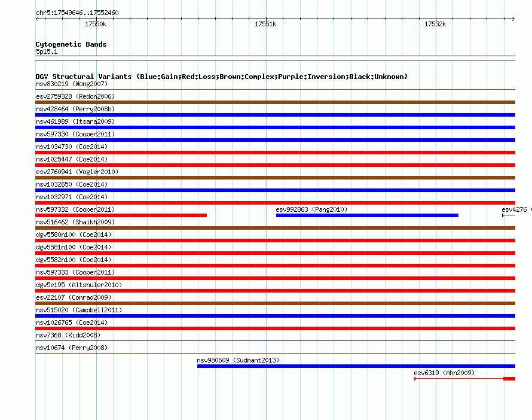The width and height of the screenshot is (532, 420).
Task: Click the blue gain bar under nsv461989
Action: point(275,127)
